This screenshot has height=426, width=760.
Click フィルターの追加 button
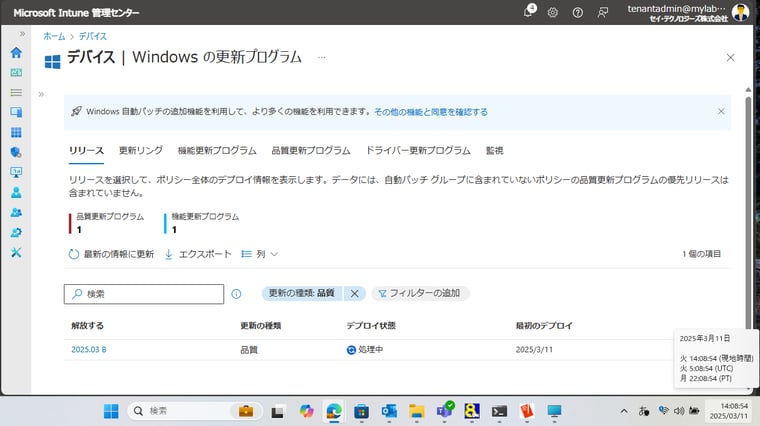point(420,293)
